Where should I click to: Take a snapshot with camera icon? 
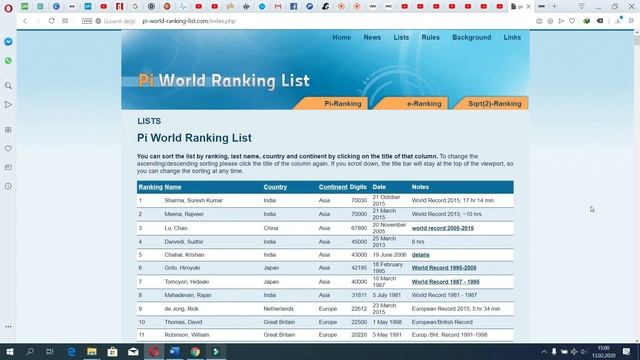point(539,21)
